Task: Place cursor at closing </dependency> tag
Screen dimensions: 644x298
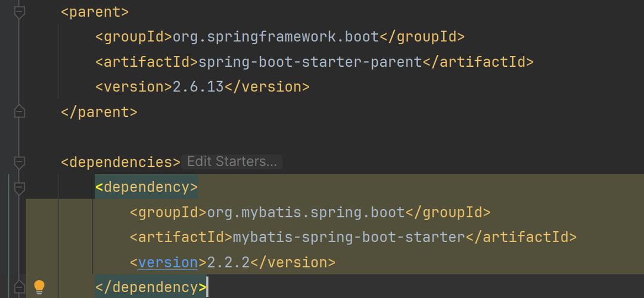Action: click(151, 287)
